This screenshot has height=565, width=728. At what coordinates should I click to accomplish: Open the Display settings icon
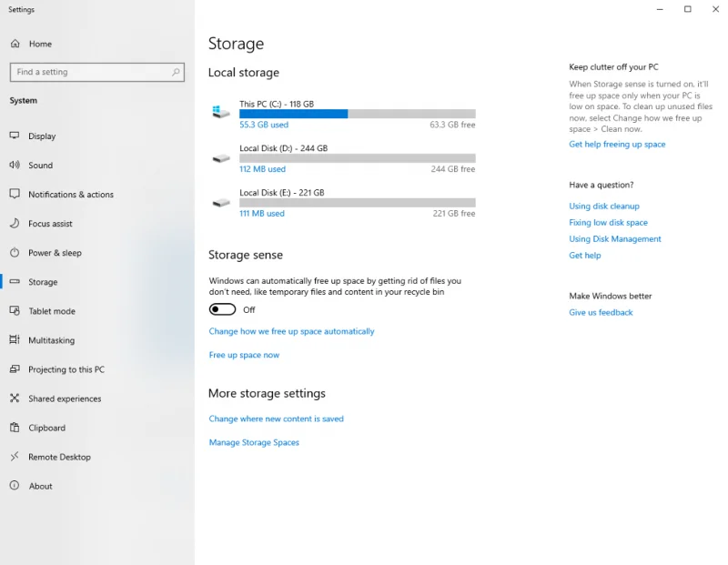click(14, 136)
